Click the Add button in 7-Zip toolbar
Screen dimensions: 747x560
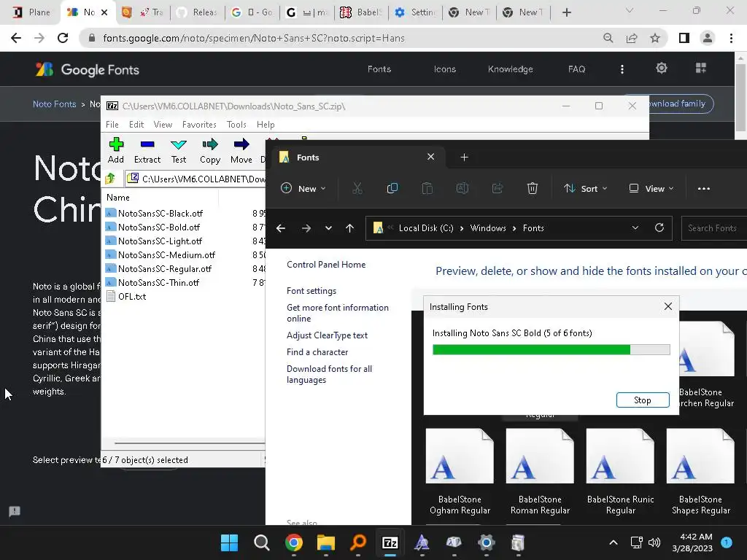pyautogui.click(x=116, y=150)
